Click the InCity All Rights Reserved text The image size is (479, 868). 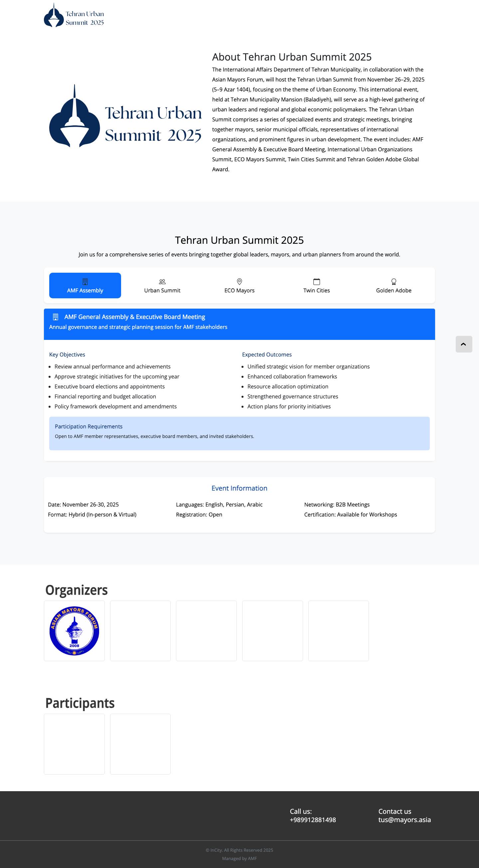[239, 850]
